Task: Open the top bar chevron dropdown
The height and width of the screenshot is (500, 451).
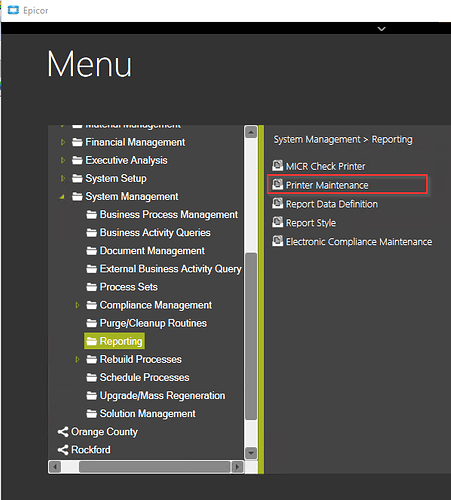Action: point(381,29)
